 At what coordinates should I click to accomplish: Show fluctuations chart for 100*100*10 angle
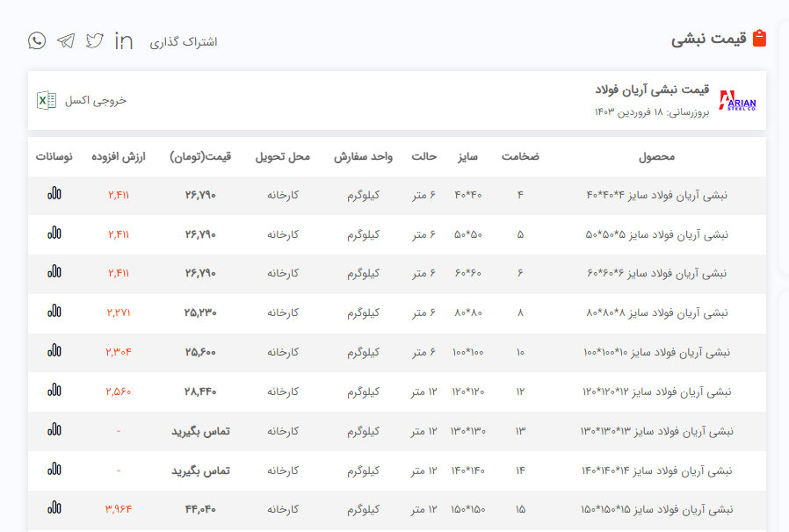coord(54,351)
